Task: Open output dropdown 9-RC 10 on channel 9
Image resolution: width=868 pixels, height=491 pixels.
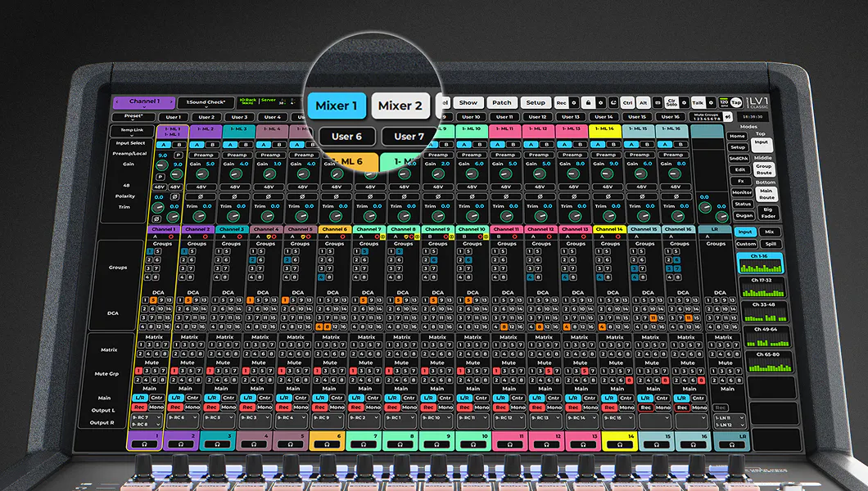Action: pos(436,421)
